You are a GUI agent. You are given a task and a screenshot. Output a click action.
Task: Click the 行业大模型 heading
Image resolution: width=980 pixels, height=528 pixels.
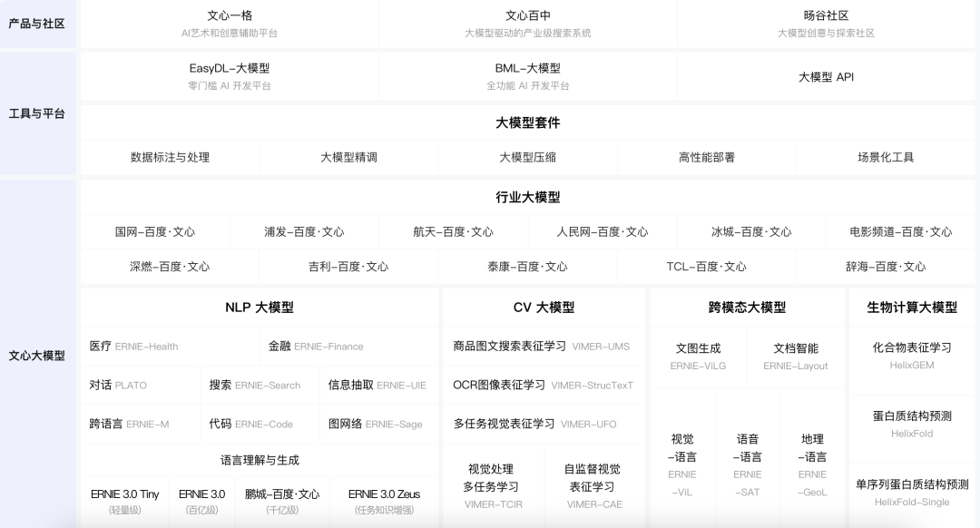[x=527, y=198]
